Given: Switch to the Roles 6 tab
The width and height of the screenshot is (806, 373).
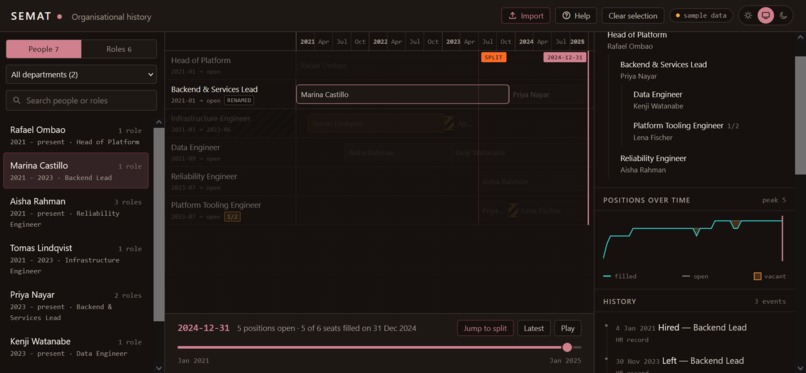Looking at the screenshot, I should [x=119, y=49].
